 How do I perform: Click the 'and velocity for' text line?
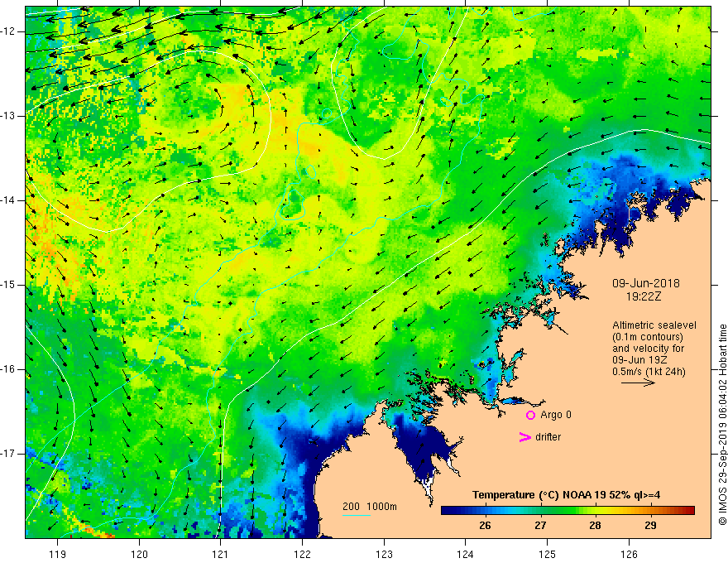pyautogui.click(x=648, y=349)
